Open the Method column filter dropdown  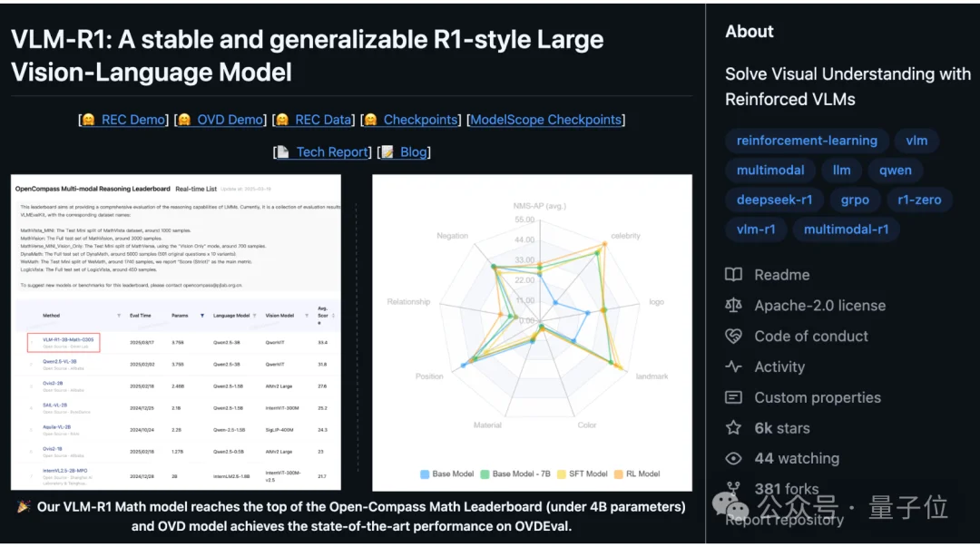[x=119, y=316]
